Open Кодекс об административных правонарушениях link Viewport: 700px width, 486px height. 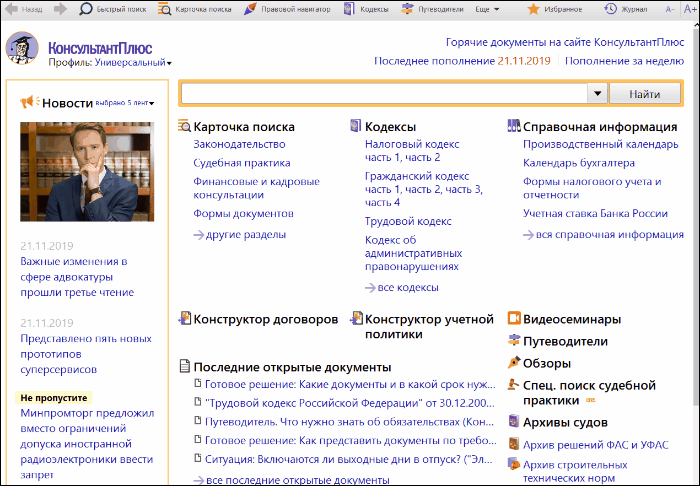point(413,253)
